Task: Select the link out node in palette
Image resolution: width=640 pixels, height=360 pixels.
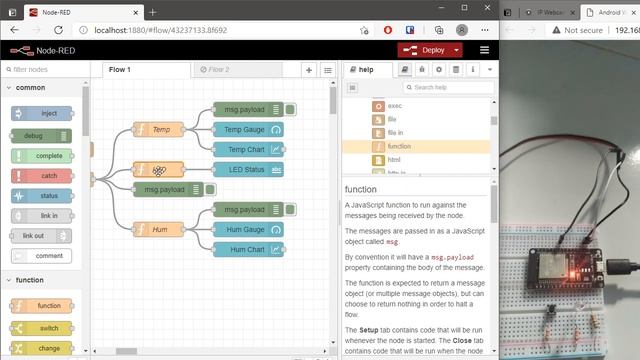Action: 41,236
